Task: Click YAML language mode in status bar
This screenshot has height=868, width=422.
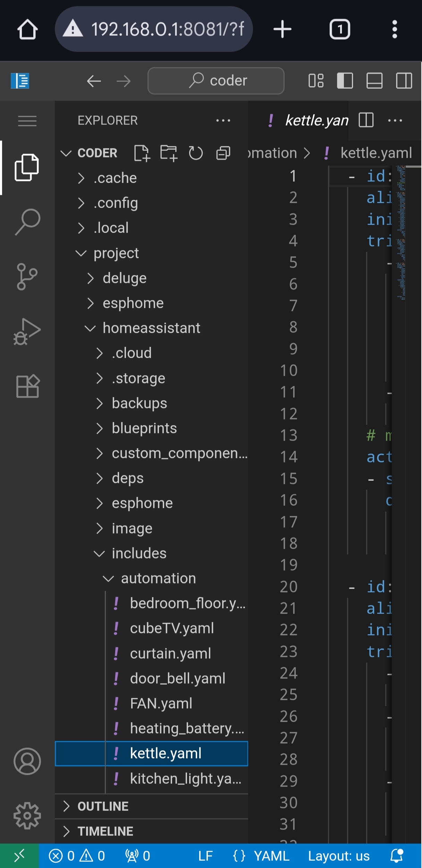Action: point(271,856)
